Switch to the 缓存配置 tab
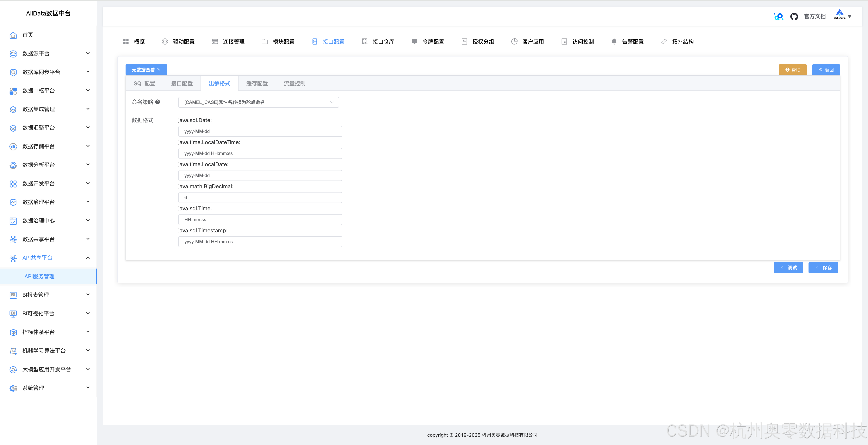The width and height of the screenshot is (868, 445). tap(257, 83)
